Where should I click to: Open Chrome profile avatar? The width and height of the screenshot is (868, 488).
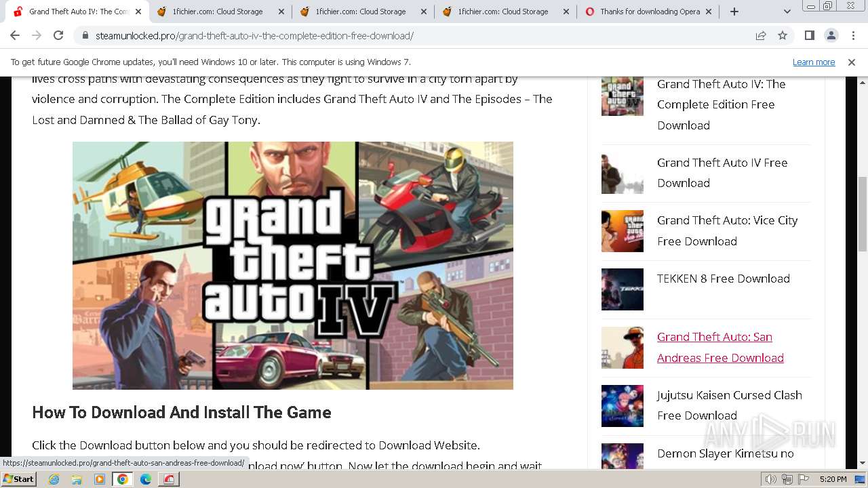tap(831, 36)
